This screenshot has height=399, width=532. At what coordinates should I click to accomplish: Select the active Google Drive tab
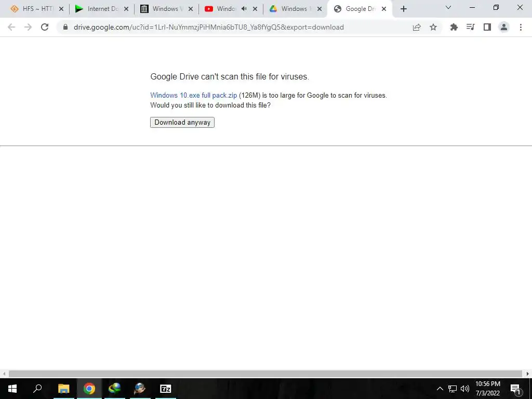point(360,9)
